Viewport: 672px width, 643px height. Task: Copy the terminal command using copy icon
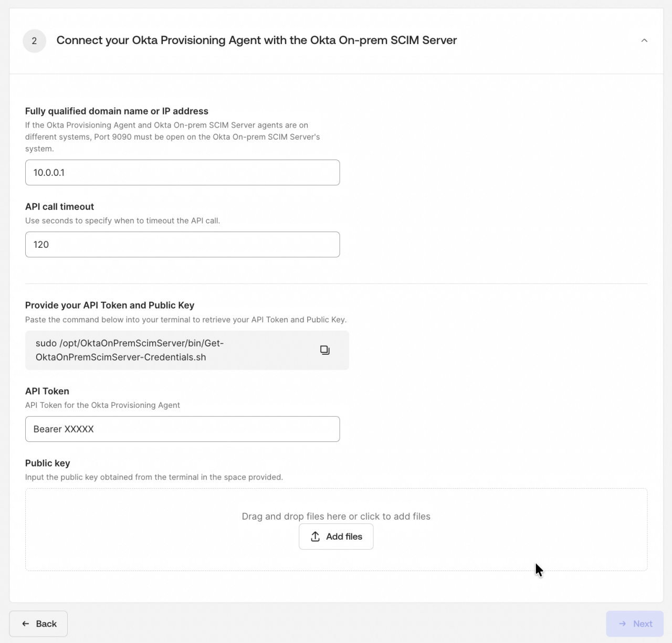pyautogui.click(x=324, y=350)
